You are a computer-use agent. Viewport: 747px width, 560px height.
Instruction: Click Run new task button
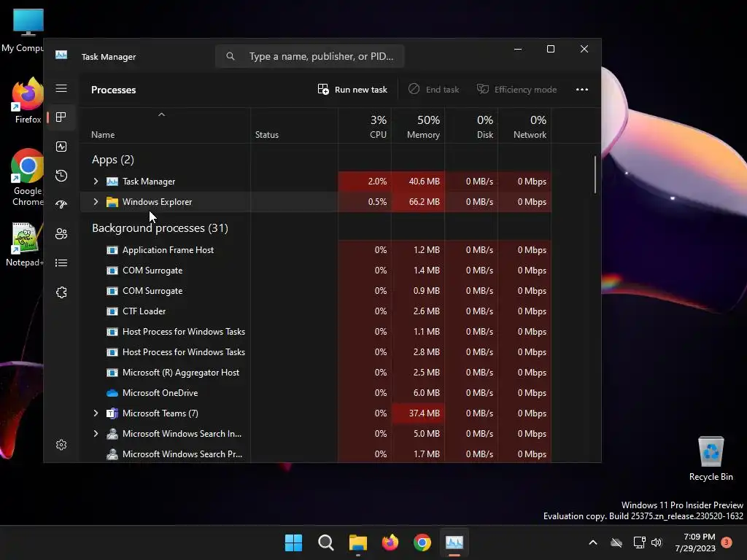(352, 90)
